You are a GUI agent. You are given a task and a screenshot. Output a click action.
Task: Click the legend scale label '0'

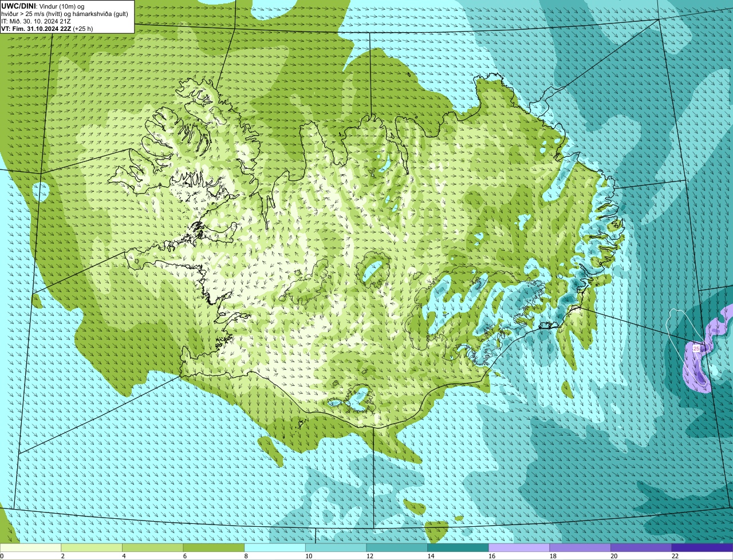click(x=2, y=556)
